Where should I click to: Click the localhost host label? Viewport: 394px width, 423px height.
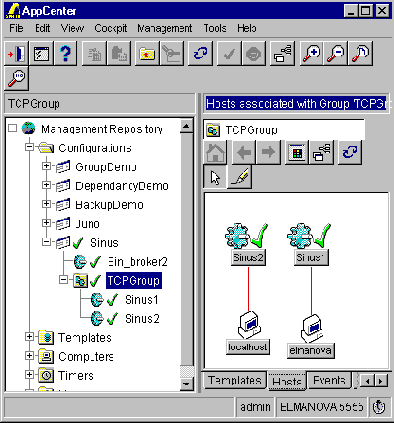(x=248, y=347)
